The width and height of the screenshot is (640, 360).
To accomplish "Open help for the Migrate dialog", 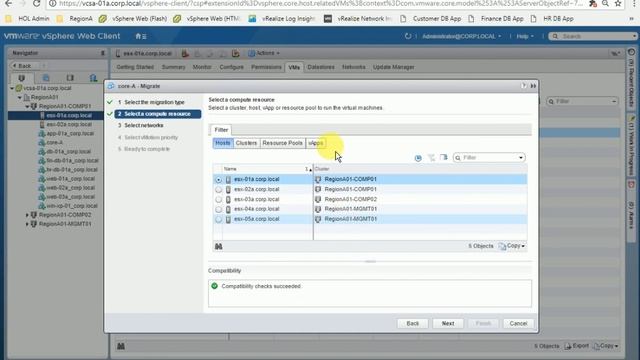I will [524, 86].
